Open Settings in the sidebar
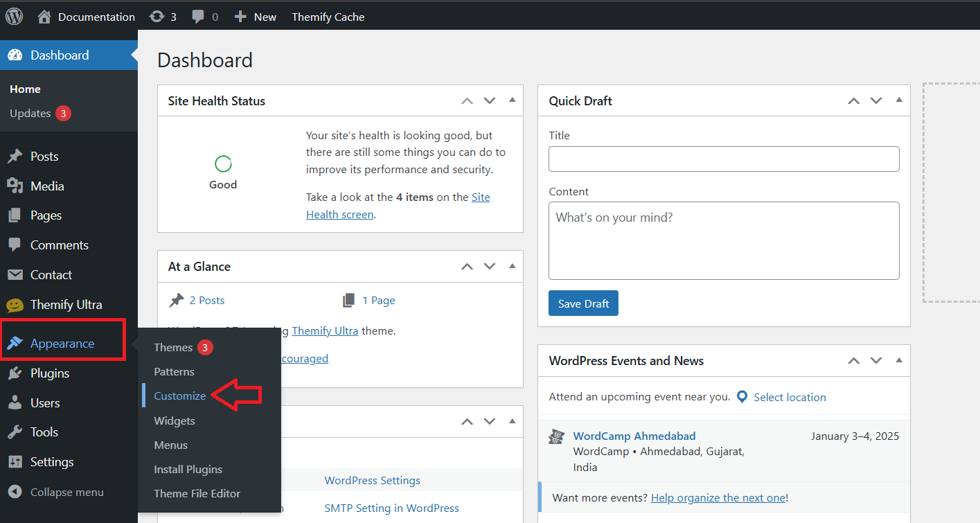Viewport: 980px width, 523px height. click(52, 462)
